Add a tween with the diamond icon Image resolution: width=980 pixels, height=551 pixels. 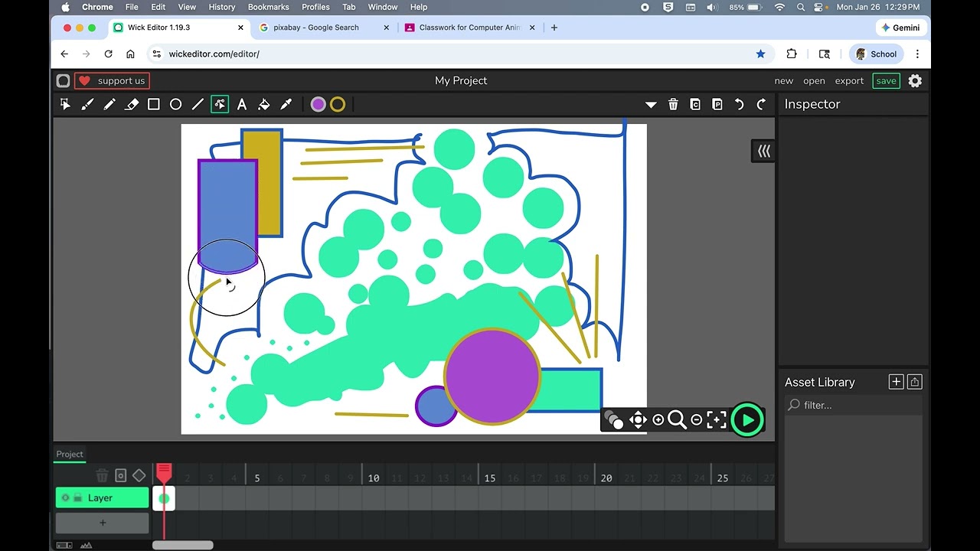coord(139,476)
